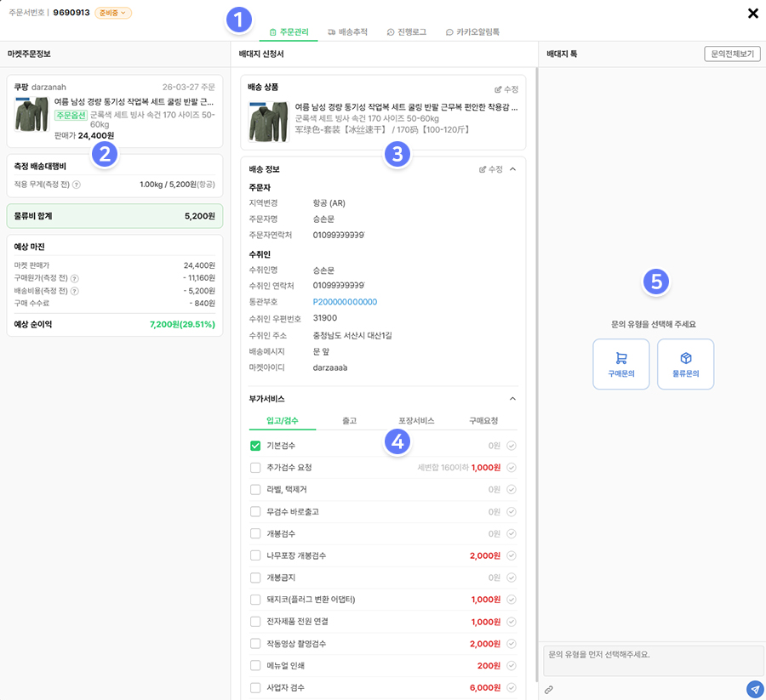The width and height of the screenshot is (766, 700).
Task: Click 수정 to edit 배송 상품
Action: click(x=506, y=88)
